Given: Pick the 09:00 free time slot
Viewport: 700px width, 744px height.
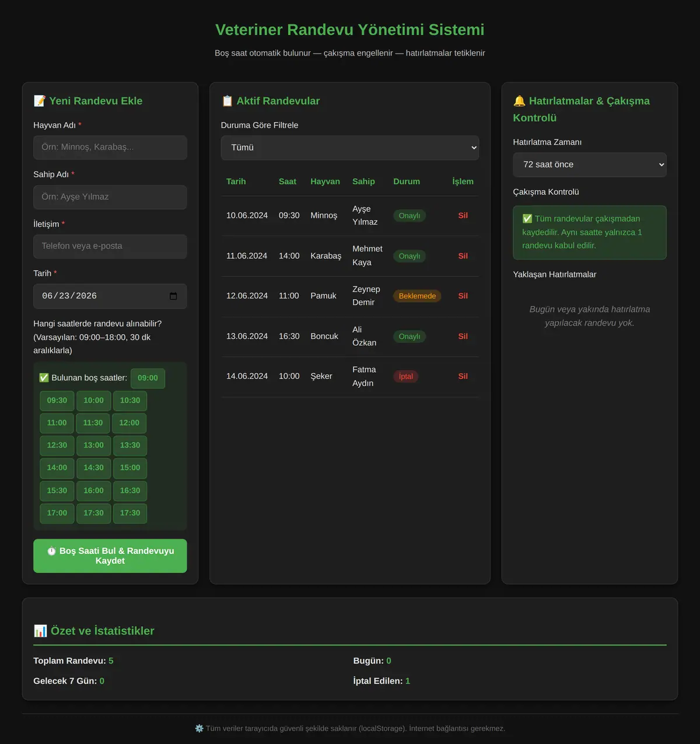Looking at the screenshot, I should (148, 378).
